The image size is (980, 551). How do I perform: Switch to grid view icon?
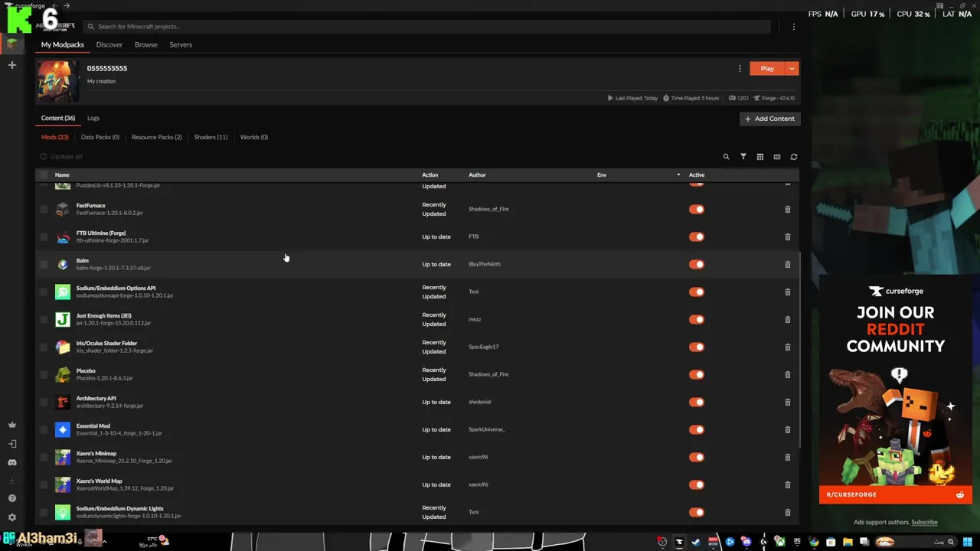[x=759, y=157]
